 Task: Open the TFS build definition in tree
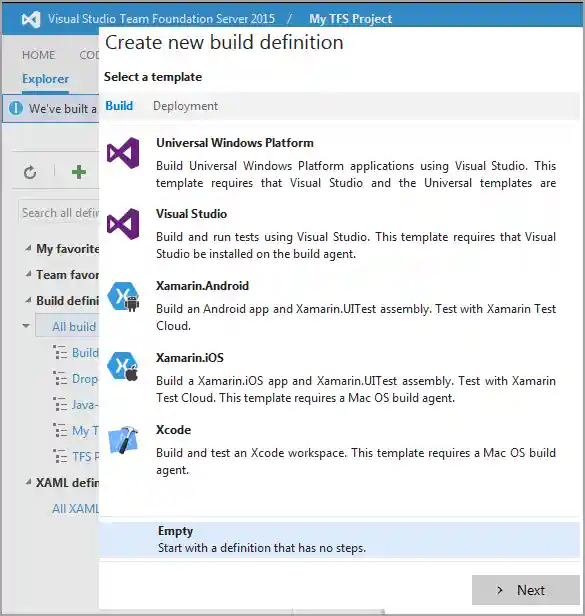[85, 456]
